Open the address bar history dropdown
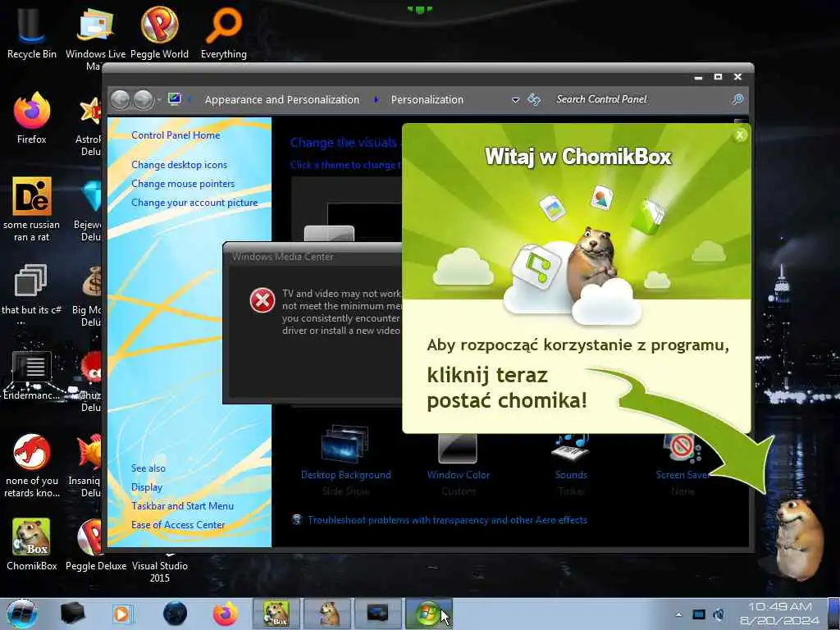The height and width of the screenshot is (630, 840). click(515, 100)
